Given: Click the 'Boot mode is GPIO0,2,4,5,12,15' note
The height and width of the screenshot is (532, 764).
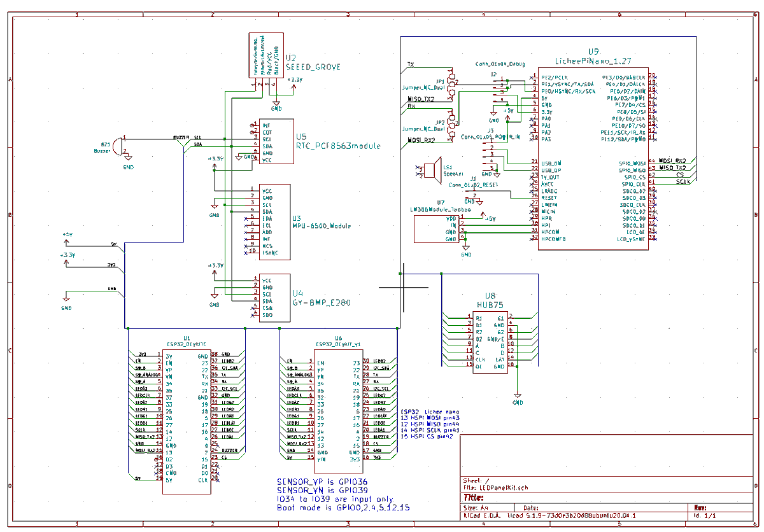Looking at the screenshot, I should click(344, 508).
